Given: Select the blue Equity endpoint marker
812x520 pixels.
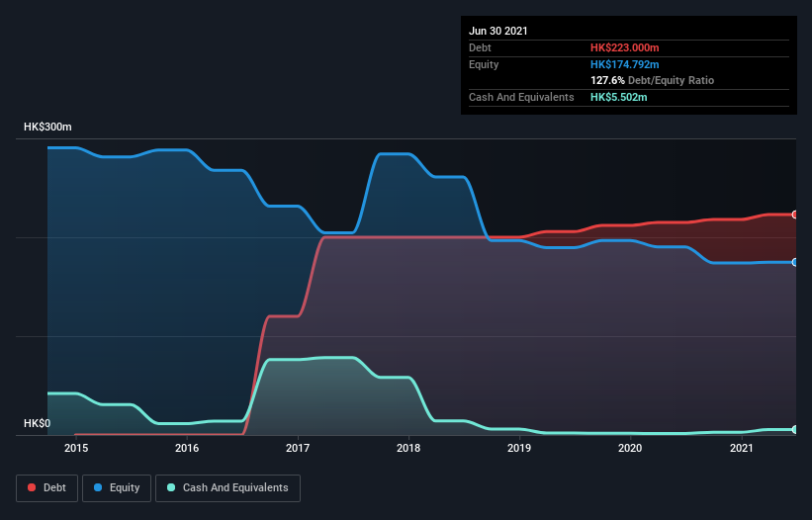Looking at the screenshot, I should [795, 262].
